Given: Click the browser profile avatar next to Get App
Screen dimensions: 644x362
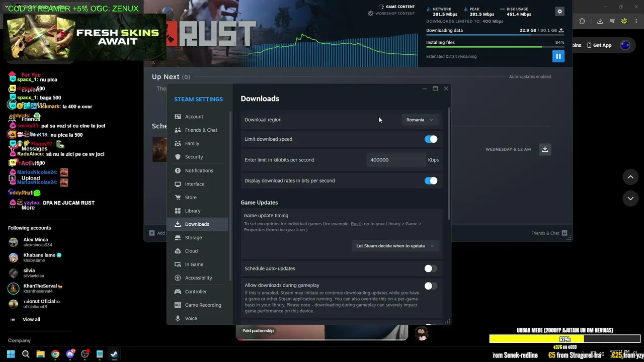Looking at the screenshot, I should coord(625,45).
